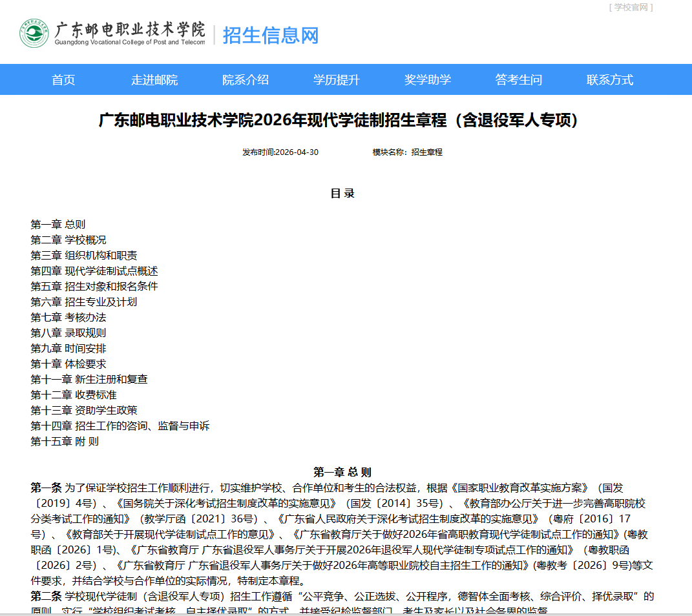Select contents line 第十四章 招生工作的咨询、监督与申诉

[x=120, y=426]
